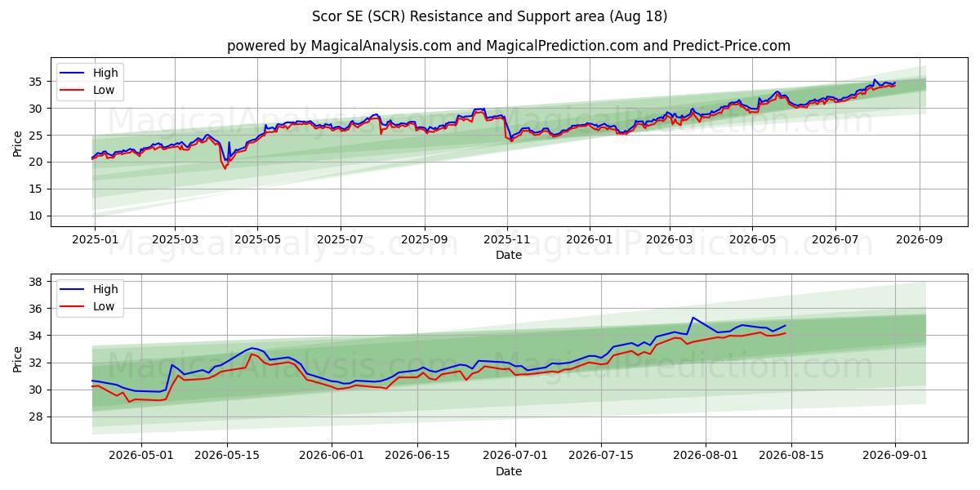Click the price tick '10' on the top chart
The width and height of the screenshot is (980, 490).
coord(38,216)
